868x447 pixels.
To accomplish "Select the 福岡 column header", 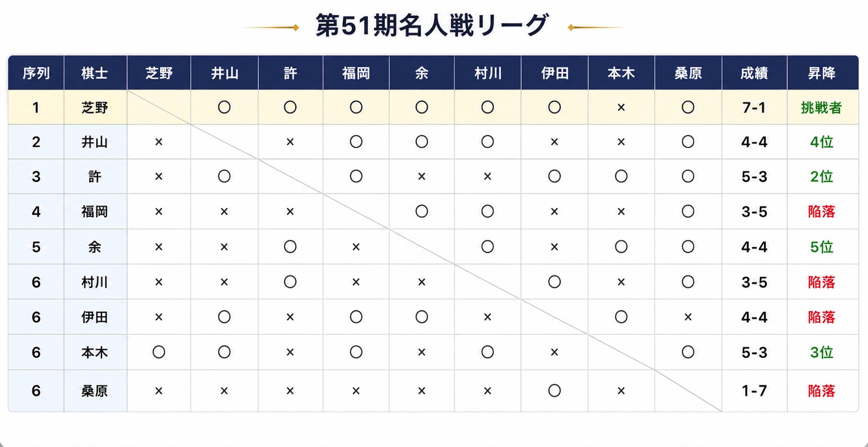I will 356,73.
